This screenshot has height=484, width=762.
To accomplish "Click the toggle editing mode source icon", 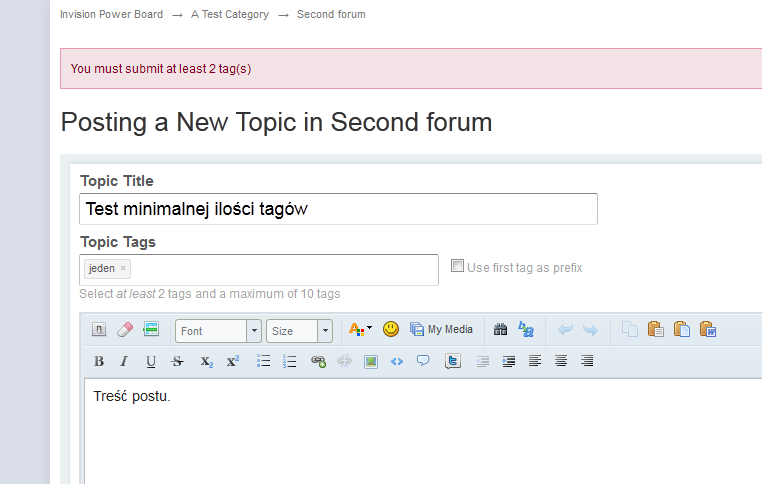I will tap(99, 329).
